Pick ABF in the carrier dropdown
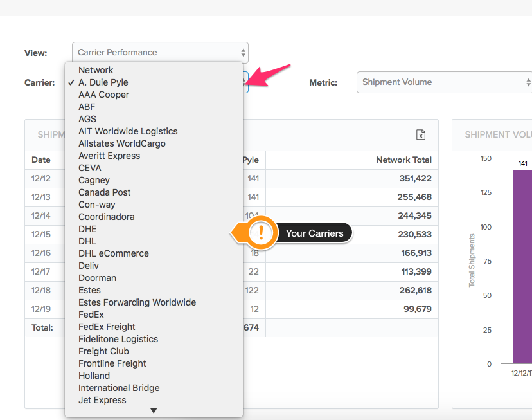532x420 pixels. [x=154, y=107]
